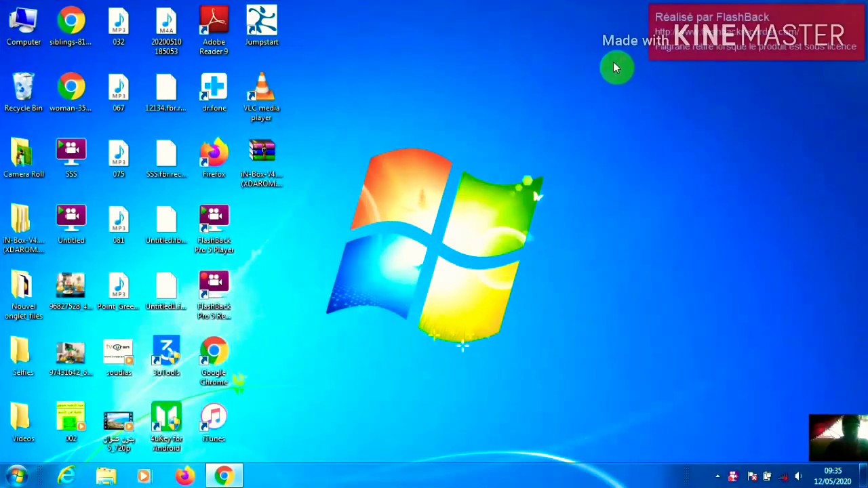Launch iTunes from the desktop
The width and height of the screenshot is (868, 488).
(x=214, y=424)
